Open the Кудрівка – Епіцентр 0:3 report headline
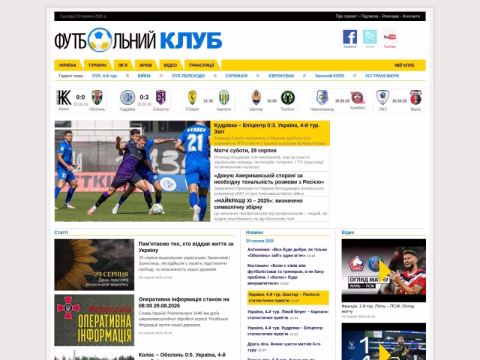 267,128
